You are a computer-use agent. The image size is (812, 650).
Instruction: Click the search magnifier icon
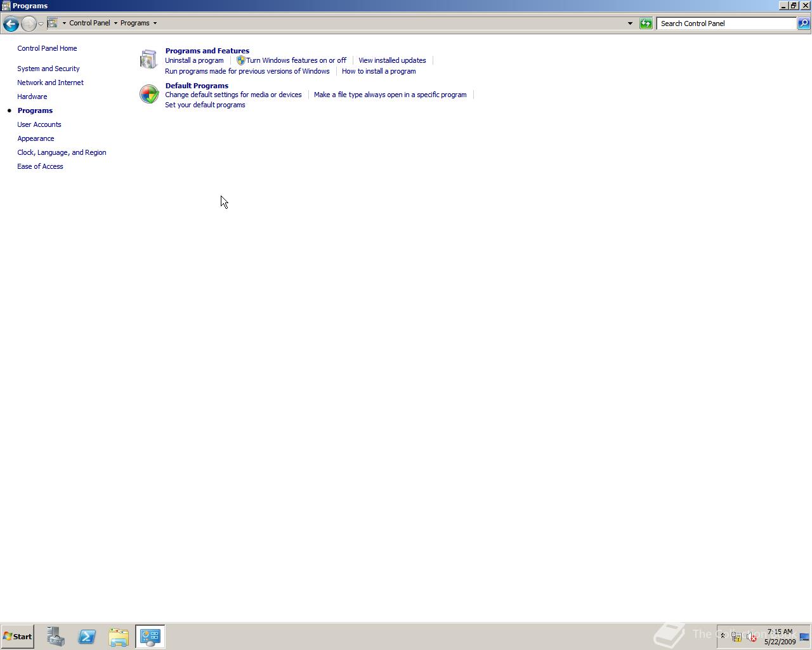[803, 23]
